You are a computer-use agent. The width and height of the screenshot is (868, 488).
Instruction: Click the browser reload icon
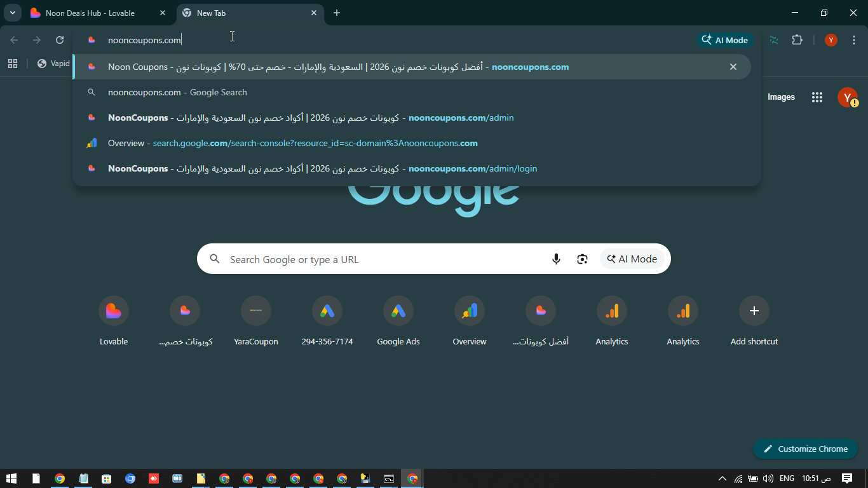pyautogui.click(x=60, y=40)
